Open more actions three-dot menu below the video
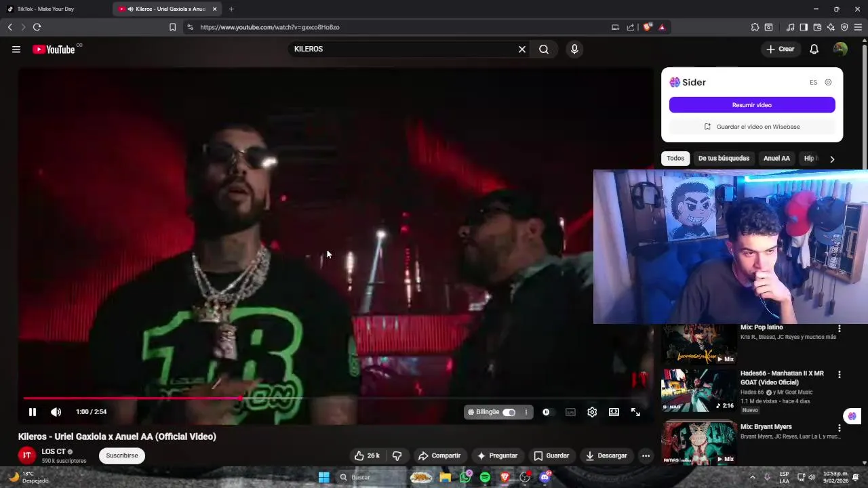This screenshot has height=488, width=868. pyautogui.click(x=646, y=455)
